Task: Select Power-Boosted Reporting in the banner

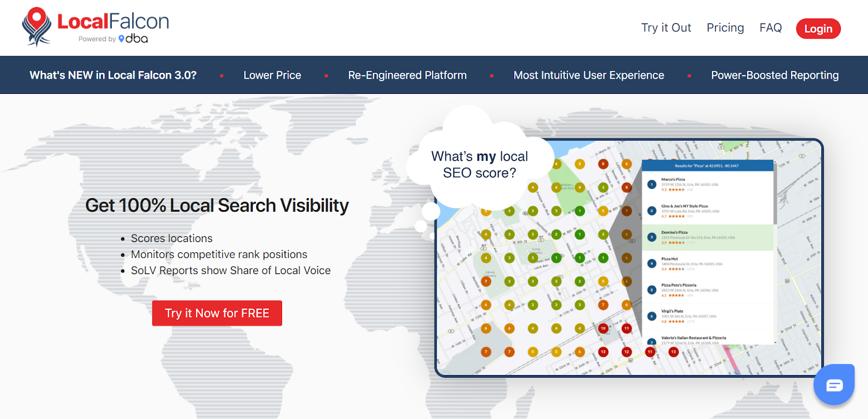Action: coord(775,75)
